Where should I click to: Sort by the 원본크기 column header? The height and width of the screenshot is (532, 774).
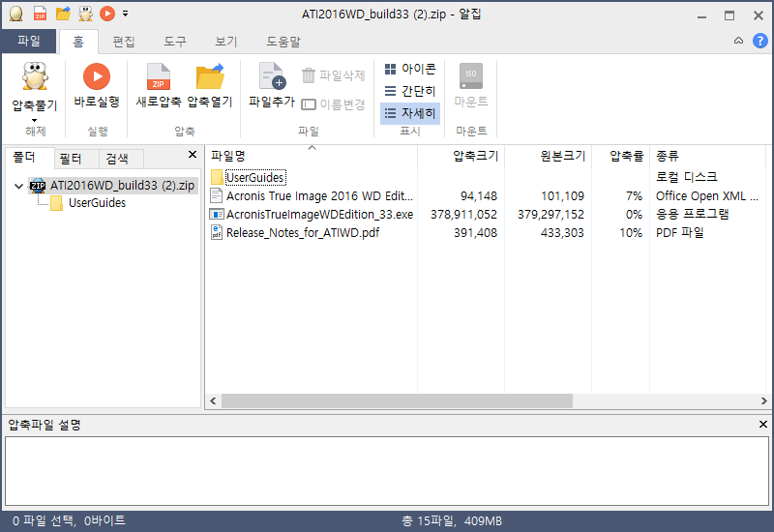pyautogui.click(x=548, y=156)
